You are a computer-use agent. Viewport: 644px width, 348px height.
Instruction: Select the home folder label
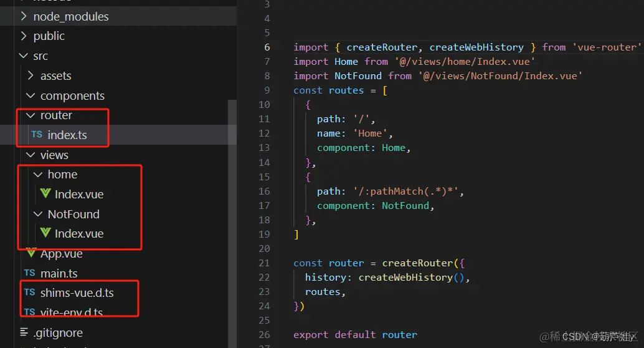click(x=62, y=175)
